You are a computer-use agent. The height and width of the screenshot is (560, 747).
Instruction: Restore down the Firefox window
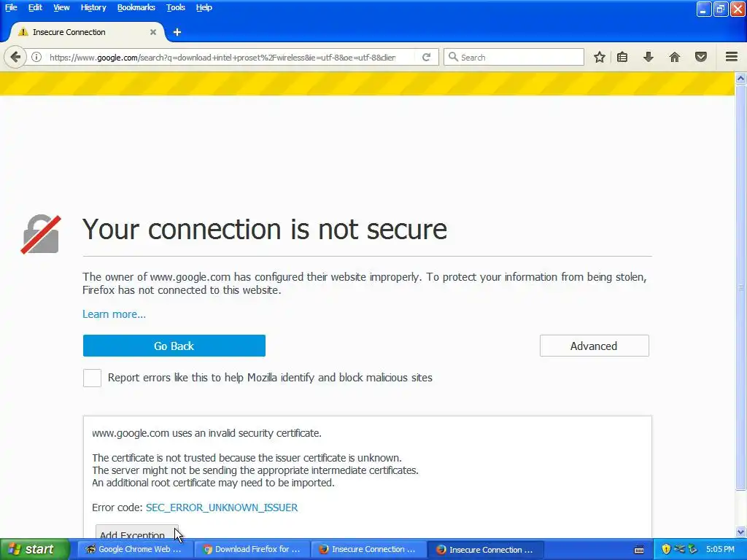pos(721,9)
